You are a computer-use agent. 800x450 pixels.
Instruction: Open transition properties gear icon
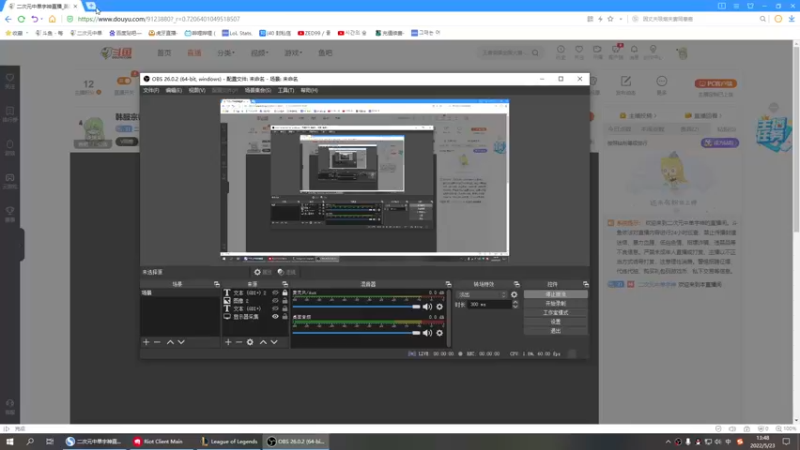514,295
